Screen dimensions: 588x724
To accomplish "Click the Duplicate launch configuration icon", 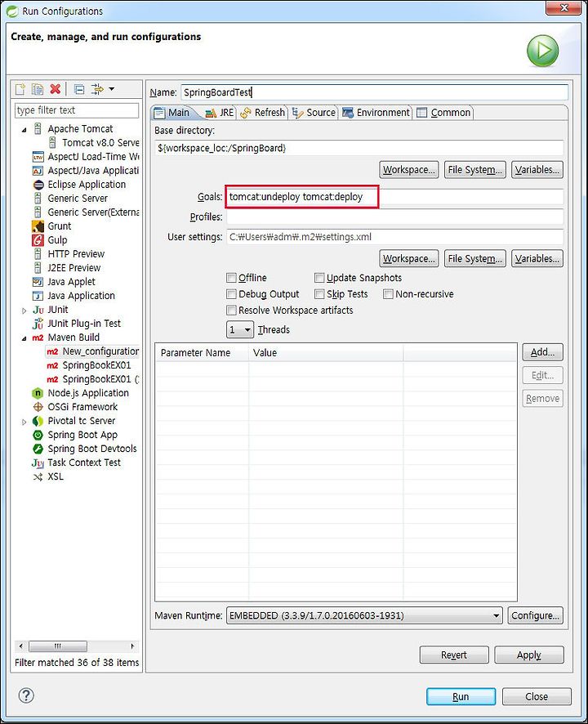I will [x=38, y=88].
